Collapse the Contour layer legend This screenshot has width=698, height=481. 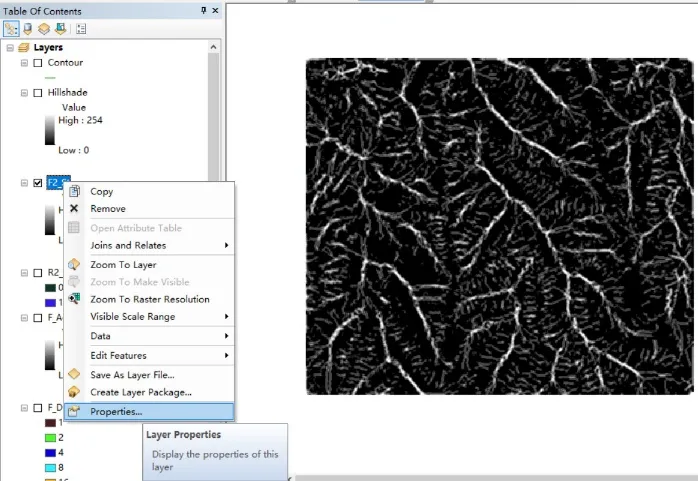click(24, 63)
